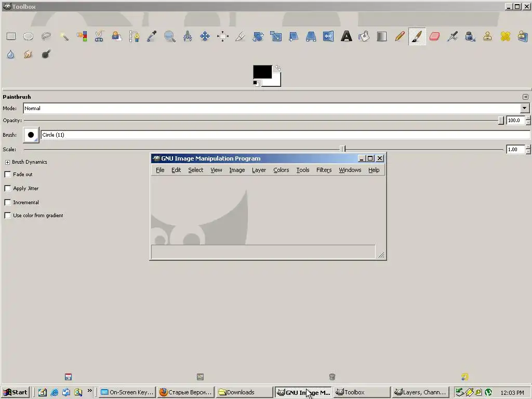
Task: Select the Measure compass tool
Action: pos(187,36)
